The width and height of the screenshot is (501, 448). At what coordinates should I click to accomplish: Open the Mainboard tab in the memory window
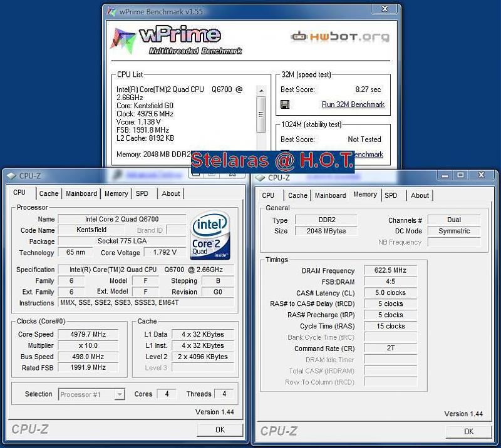click(331, 195)
